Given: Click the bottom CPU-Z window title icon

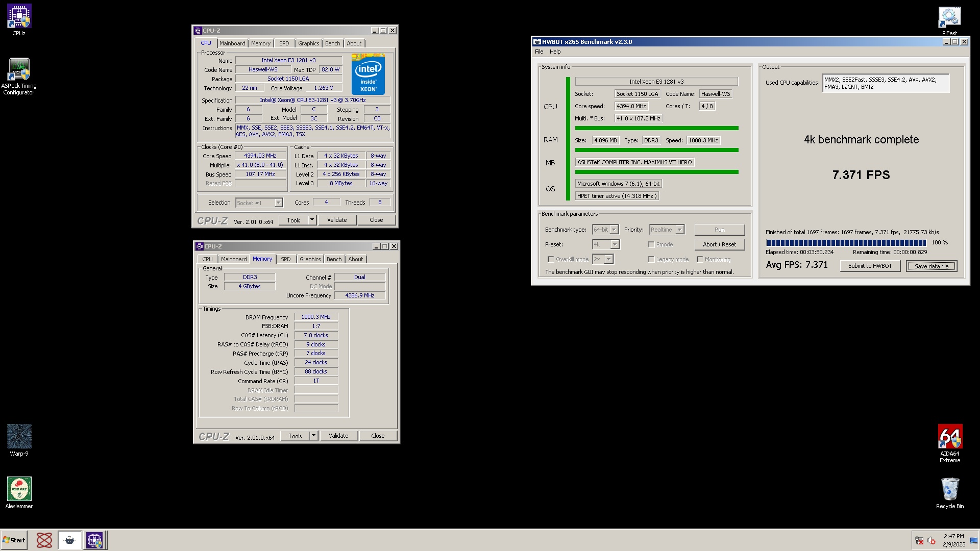Looking at the screenshot, I should click(200, 246).
